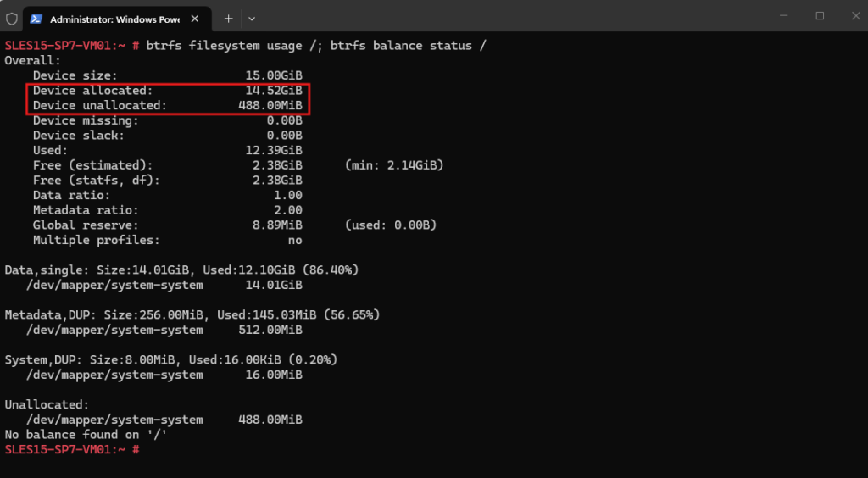Close the terminal window
The image size is (868, 478).
(855, 16)
